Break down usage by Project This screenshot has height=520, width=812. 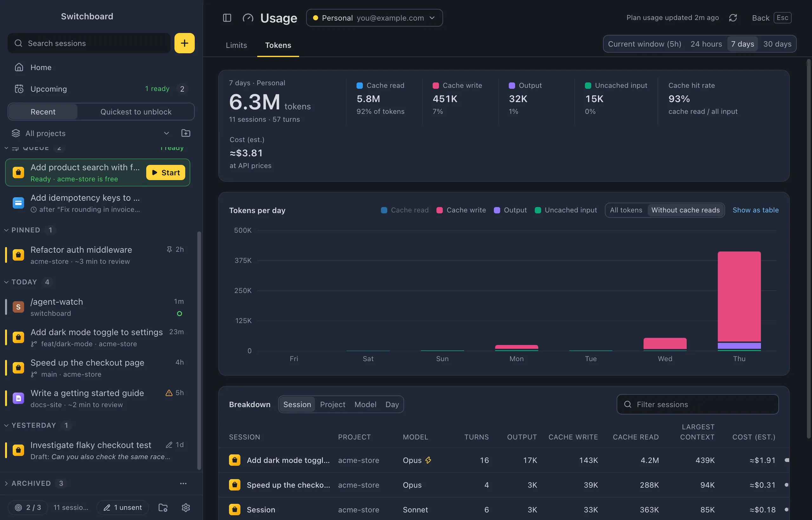pos(332,404)
